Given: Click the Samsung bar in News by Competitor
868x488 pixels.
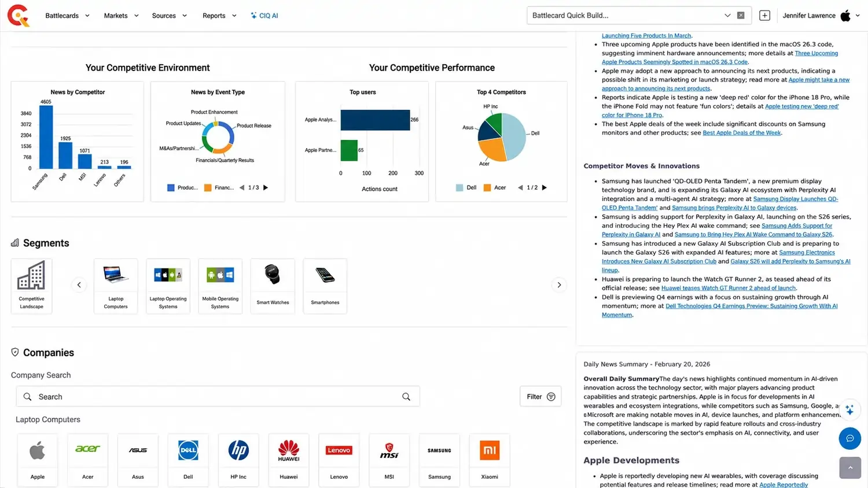Looking at the screenshot, I should point(46,137).
